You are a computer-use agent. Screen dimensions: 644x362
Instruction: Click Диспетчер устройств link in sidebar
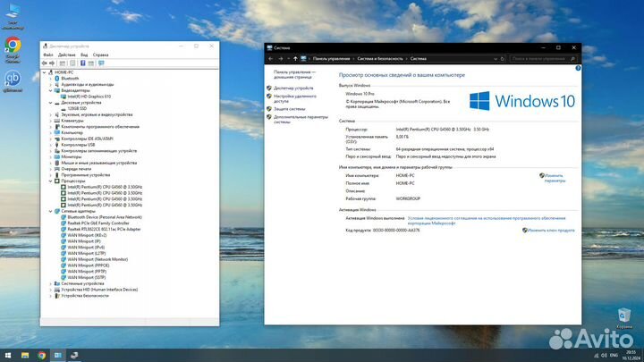[x=294, y=88]
